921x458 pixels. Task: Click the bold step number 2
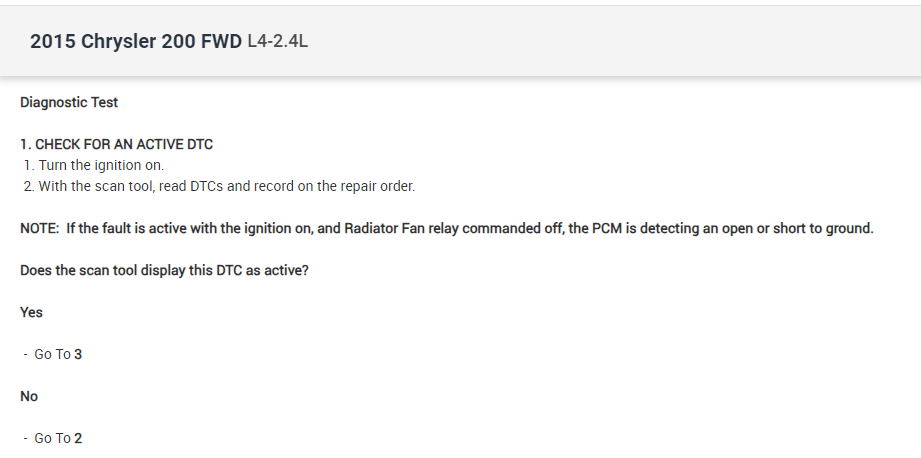[78, 439]
